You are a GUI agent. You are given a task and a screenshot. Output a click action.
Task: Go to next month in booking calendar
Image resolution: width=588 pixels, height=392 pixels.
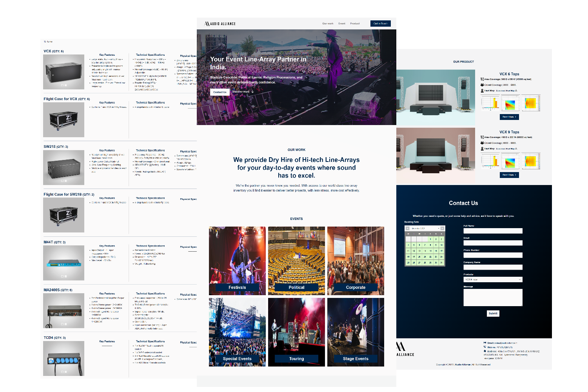coord(442,229)
